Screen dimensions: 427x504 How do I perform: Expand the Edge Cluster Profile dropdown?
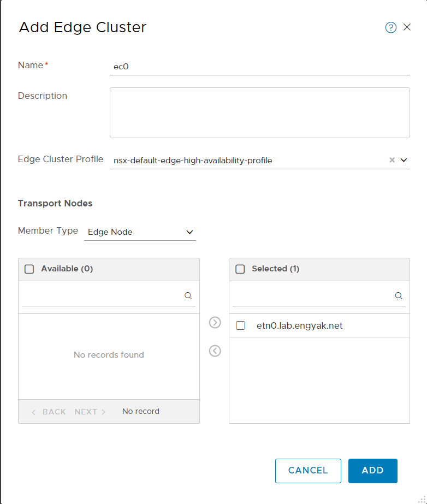pos(404,161)
